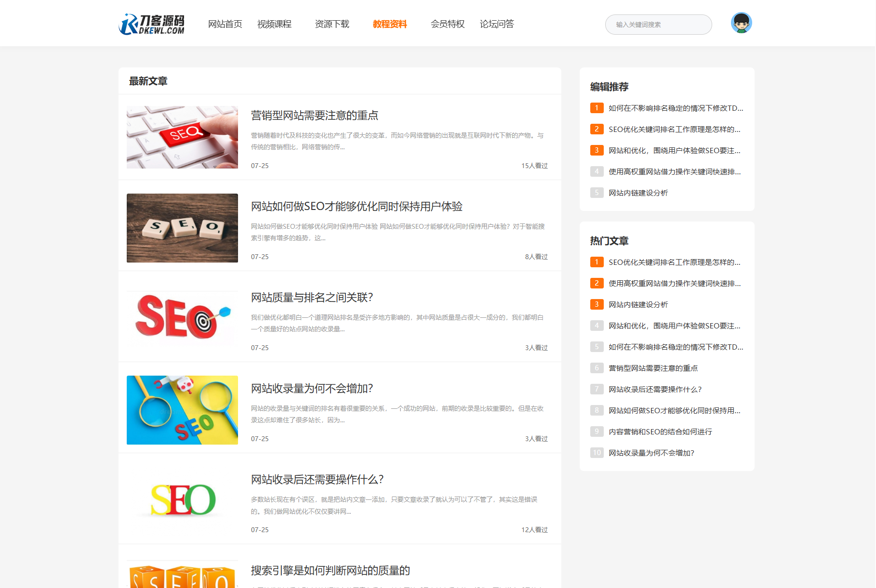Open article 营销型网站需要注意的重点

point(314,115)
